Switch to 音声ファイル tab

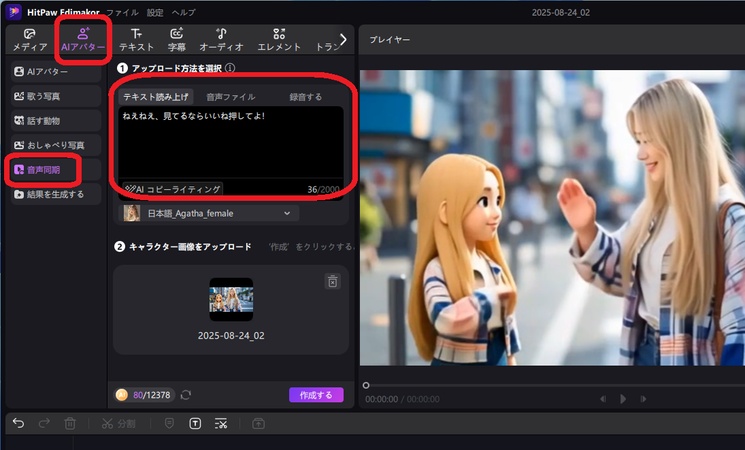pyautogui.click(x=231, y=97)
